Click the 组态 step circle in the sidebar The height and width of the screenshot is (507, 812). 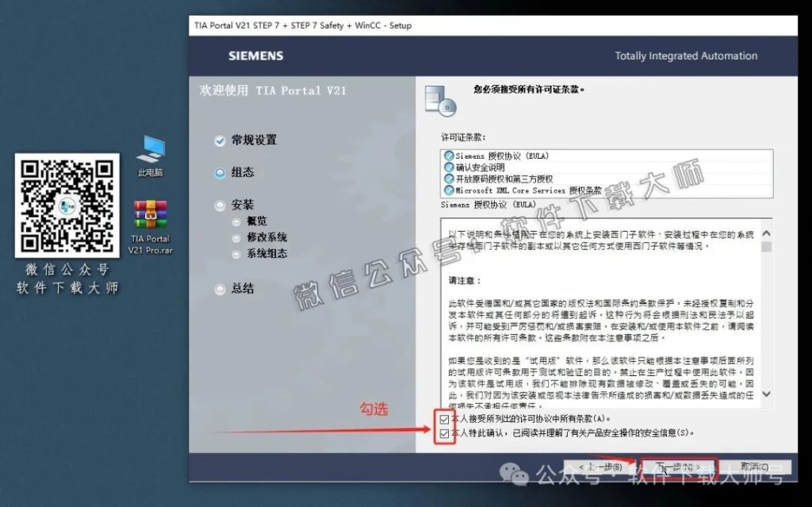click(x=220, y=172)
